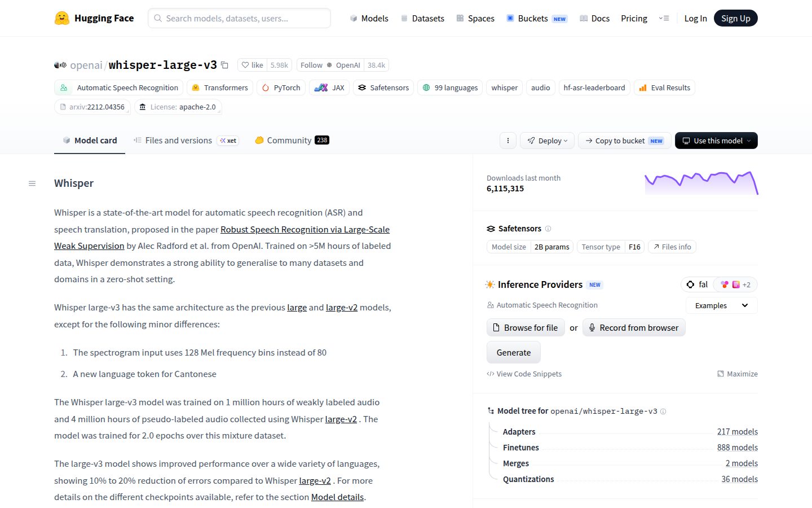The height and width of the screenshot is (508, 812).
Task: Click the Safetensors info circle icon
Action: pos(548,229)
